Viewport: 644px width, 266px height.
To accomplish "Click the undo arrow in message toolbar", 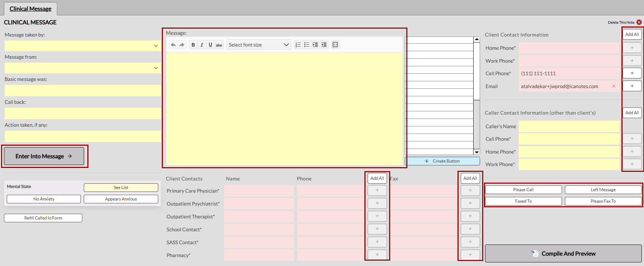I will pos(173,45).
